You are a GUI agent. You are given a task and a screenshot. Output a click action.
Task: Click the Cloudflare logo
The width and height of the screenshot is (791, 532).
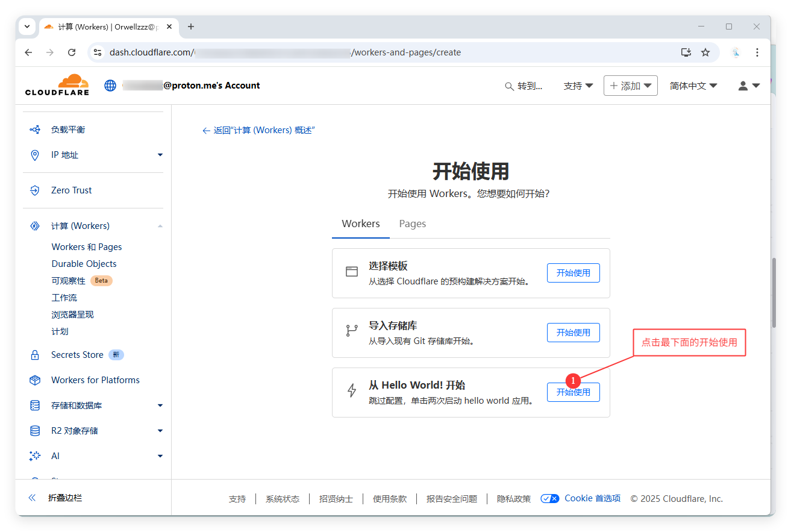tap(57, 85)
